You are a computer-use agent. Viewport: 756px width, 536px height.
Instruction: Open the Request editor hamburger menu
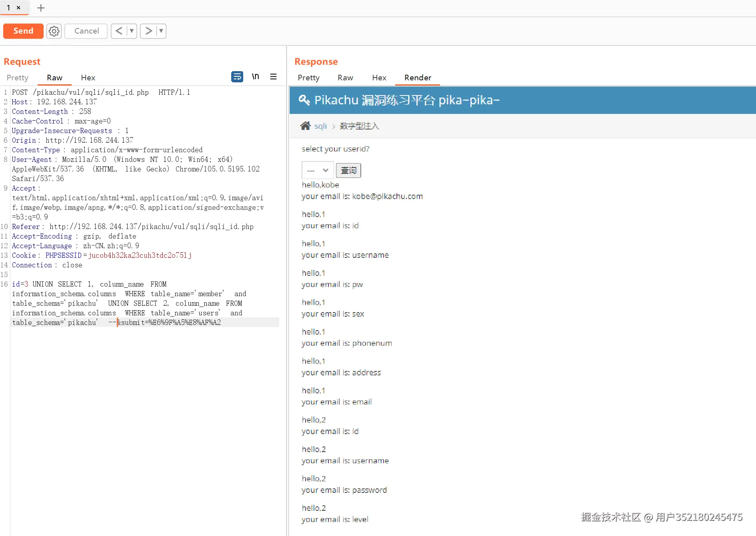pos(274,76)
